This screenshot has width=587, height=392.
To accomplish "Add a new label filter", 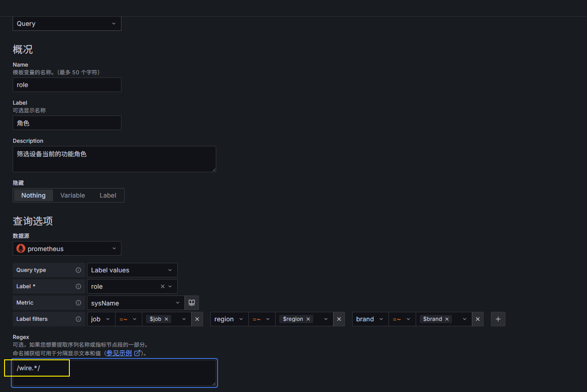I will (498, 319).
